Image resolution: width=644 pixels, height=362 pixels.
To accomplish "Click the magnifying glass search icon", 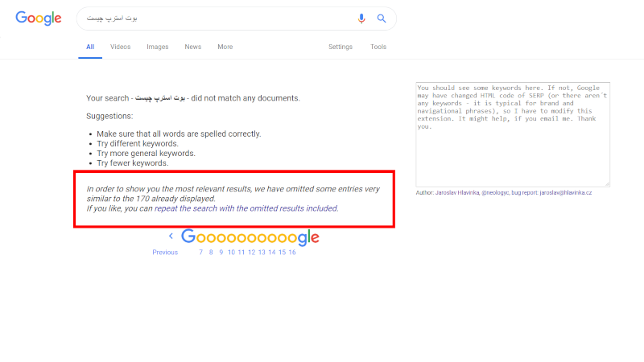I will pos(382,19).
